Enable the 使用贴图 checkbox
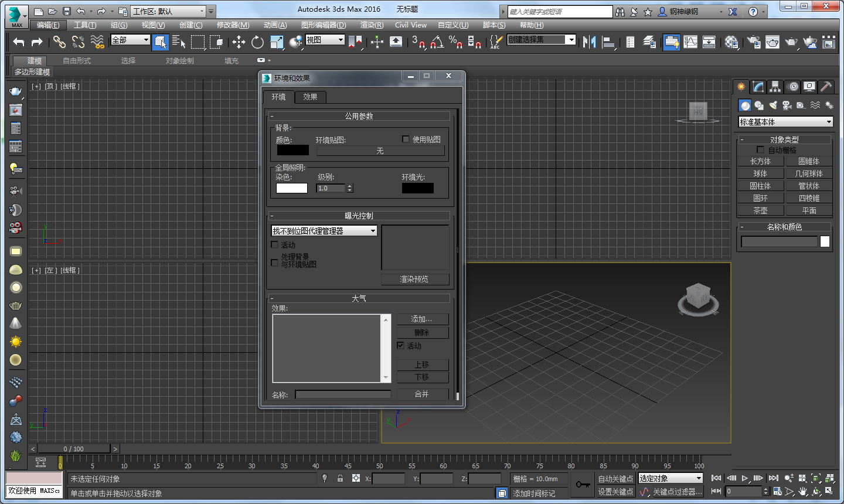 coord(406,139)
